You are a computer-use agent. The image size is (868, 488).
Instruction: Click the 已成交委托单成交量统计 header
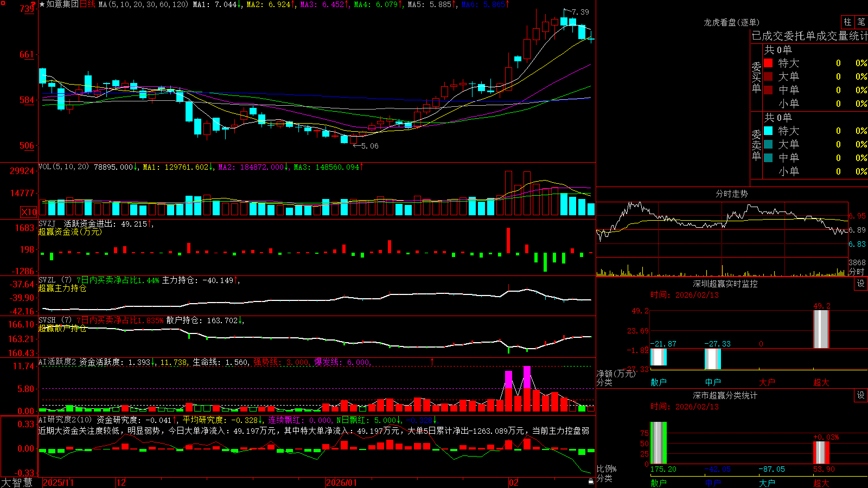809,36
